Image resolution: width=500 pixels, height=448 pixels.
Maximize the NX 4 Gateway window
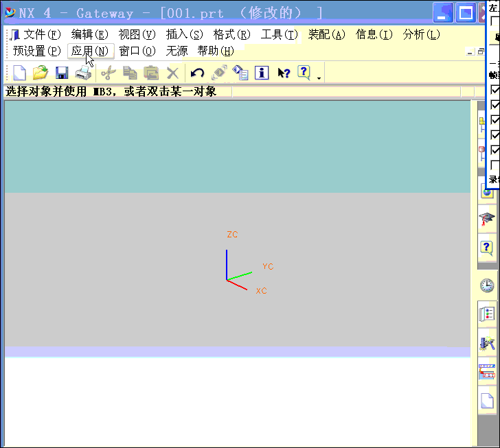pyautogui.click(x=466, y=13)
